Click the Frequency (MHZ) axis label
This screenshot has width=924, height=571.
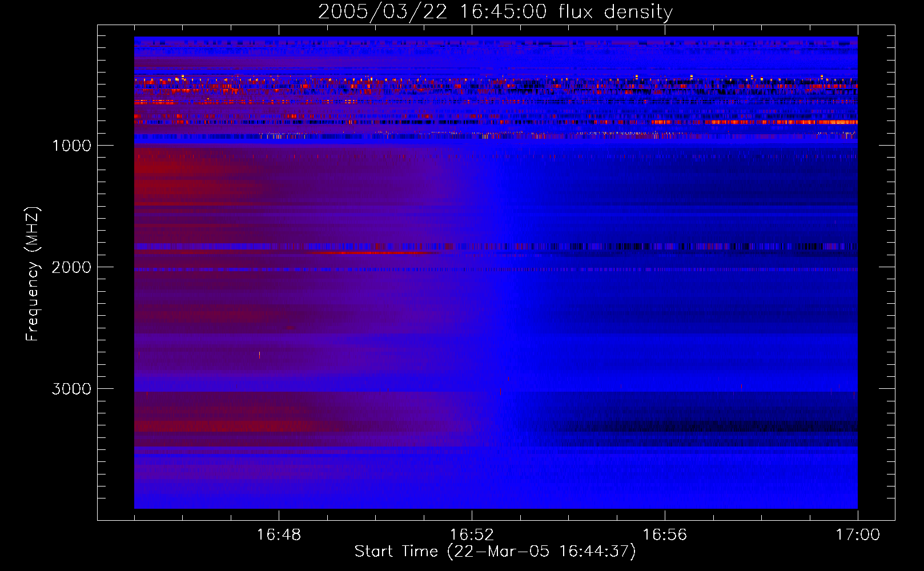33,274
